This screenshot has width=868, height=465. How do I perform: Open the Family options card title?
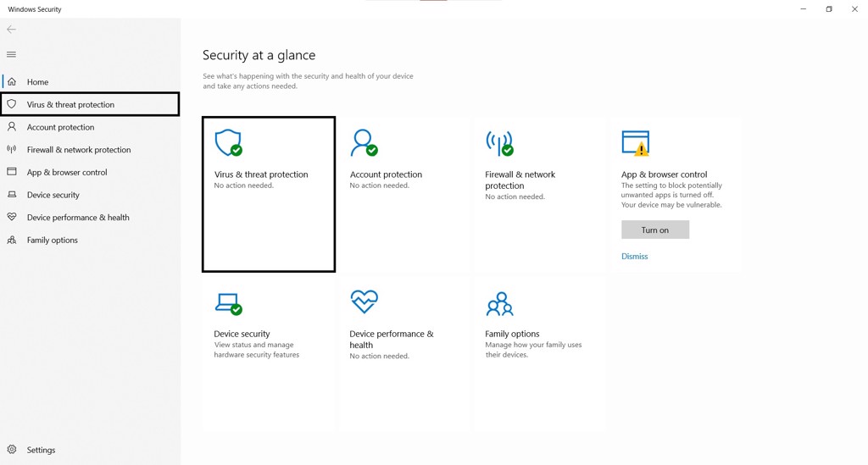pyautogui.click(x=512, y=334)
